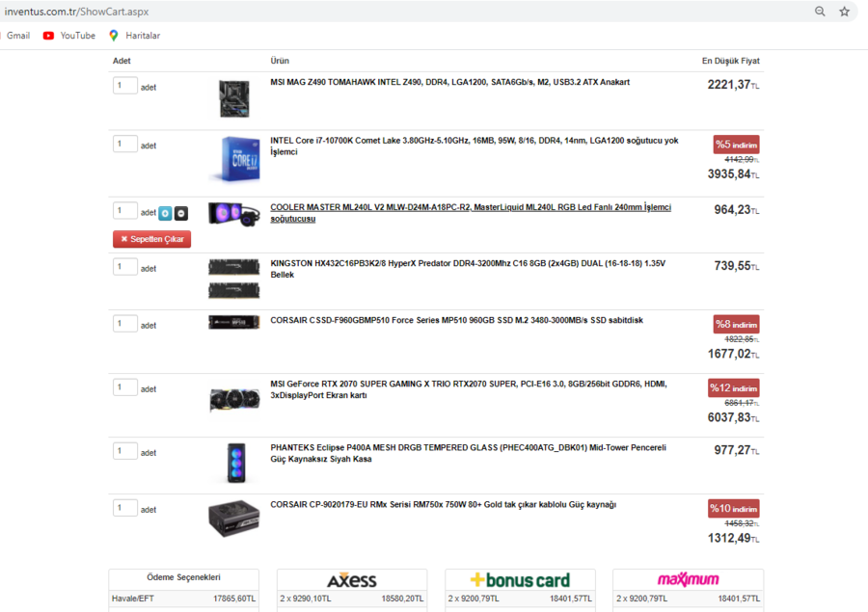
Task: Click the address bar URL inventus.com.tr/ShowCart.aspx
Action: click(76, 12)
